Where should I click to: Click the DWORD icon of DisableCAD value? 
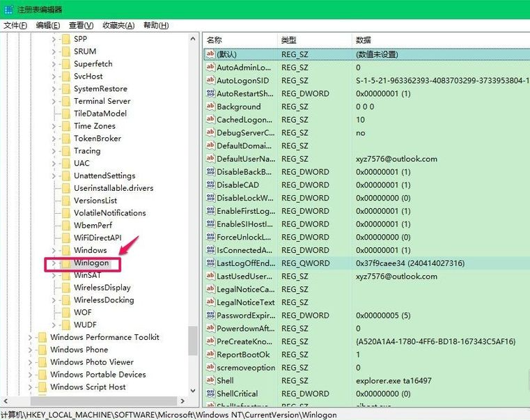pos(210,185)
